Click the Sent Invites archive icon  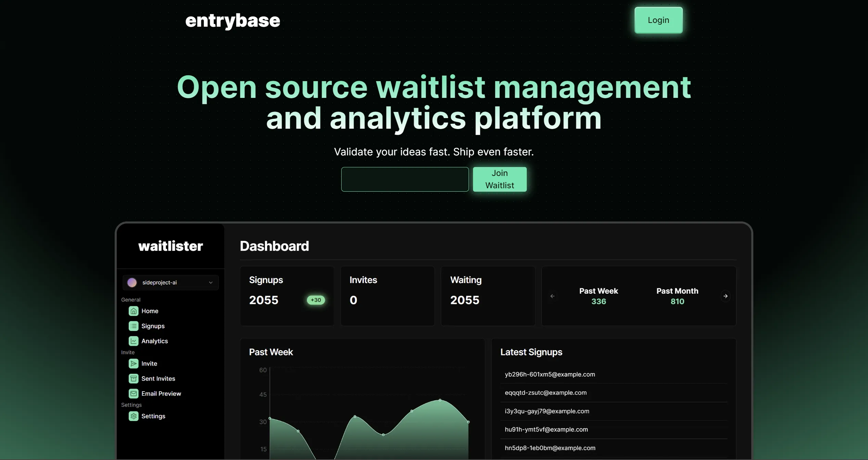(x=133, y=379)
